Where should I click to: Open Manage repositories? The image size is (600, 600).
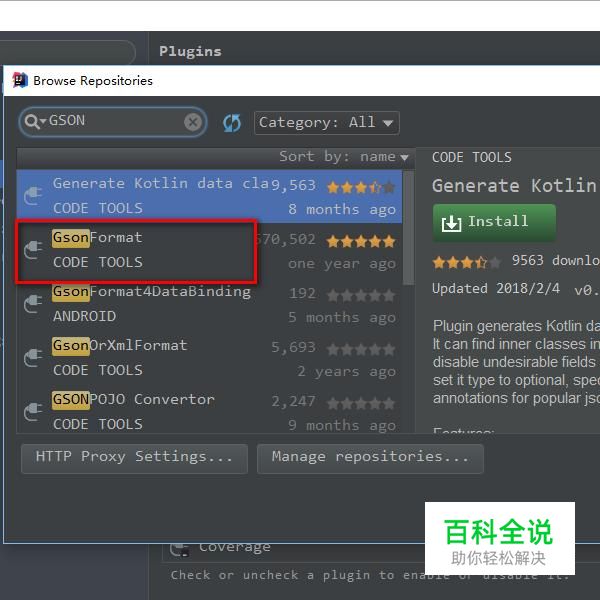click(370, 458)
